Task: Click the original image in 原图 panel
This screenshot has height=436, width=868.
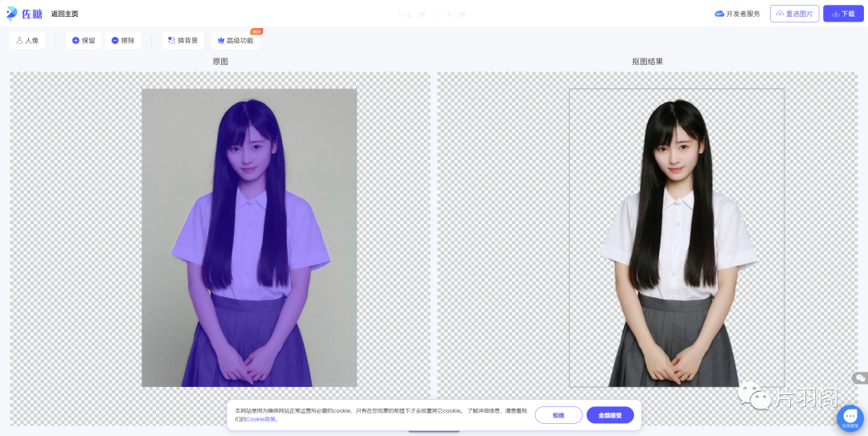Action: 249,238
